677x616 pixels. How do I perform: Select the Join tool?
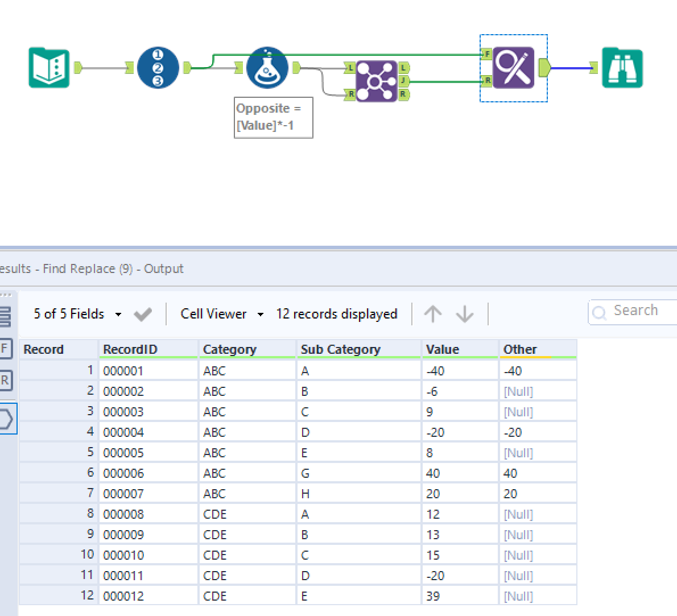click(377, 81)
